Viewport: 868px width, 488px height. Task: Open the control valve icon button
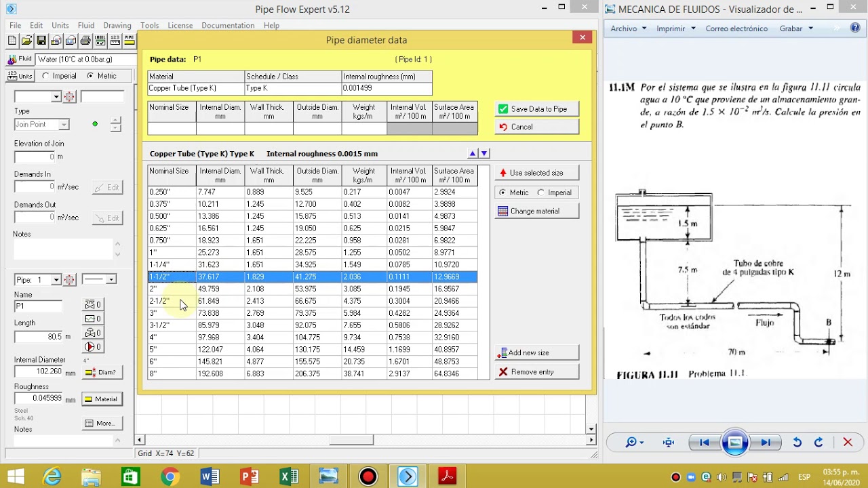click(x=93, y=333)
